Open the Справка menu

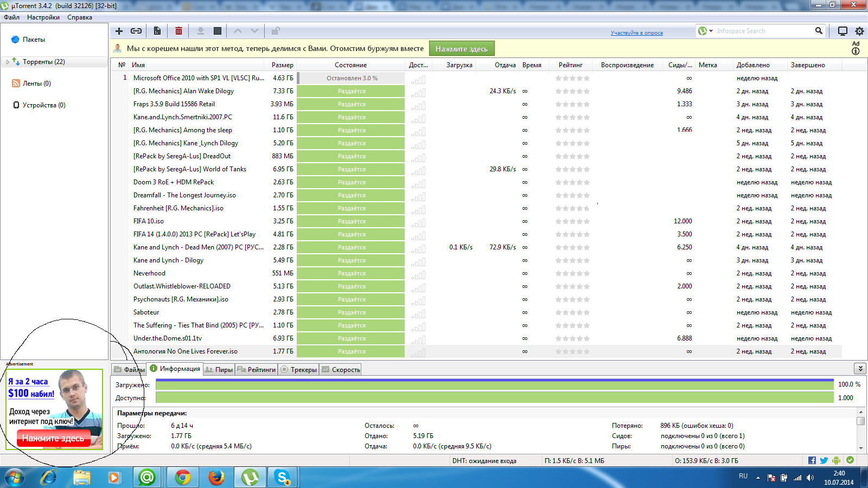coord(80,17)
